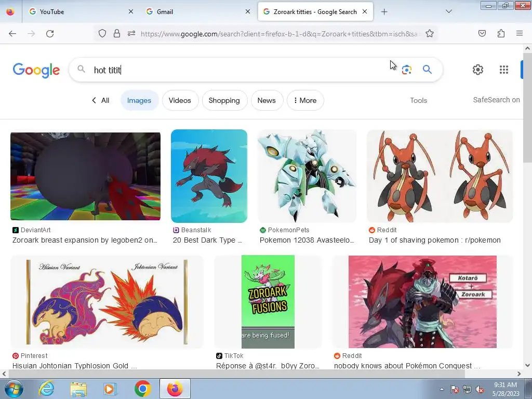Open the Action Center flag icon
Image resolution: width=532 pixels, height=399 pixels.
pyautogui.click(x=455, y=389)
